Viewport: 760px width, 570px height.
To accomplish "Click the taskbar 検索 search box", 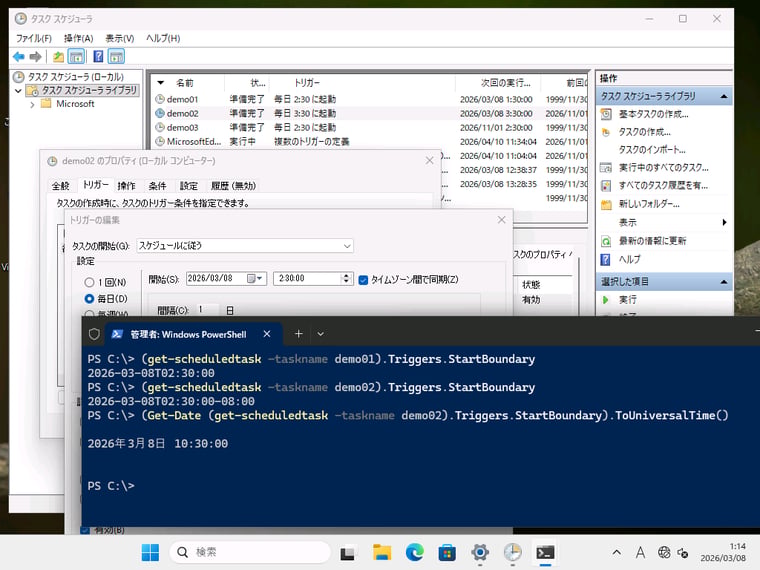I will point(250,552).
